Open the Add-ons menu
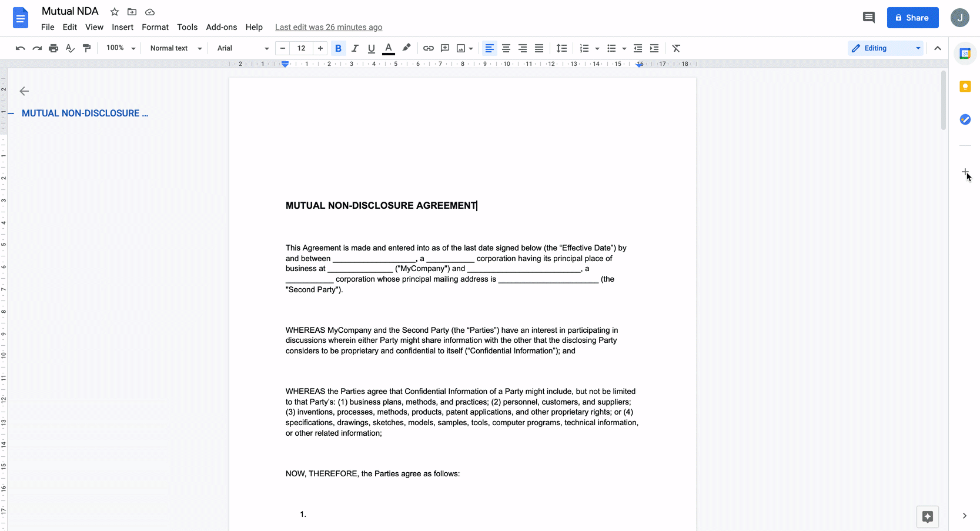The height and width of the screenshot is (531, 980). (222, 27)
